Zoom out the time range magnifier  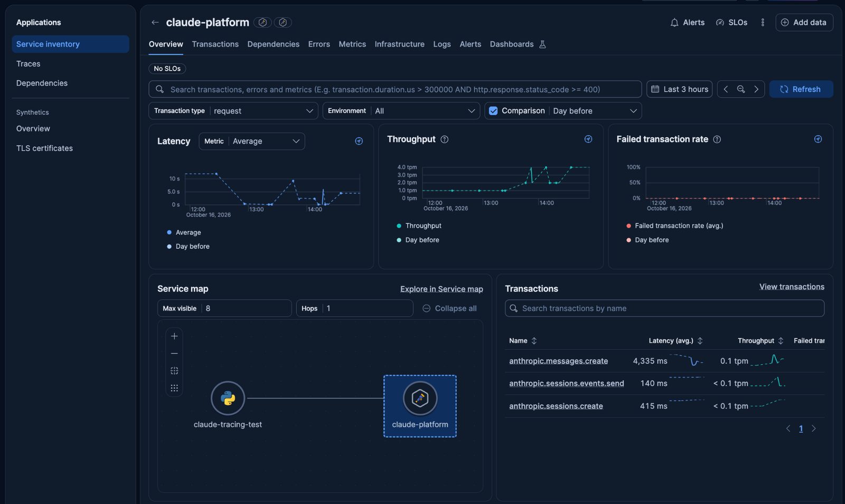click(x=741, y=89)
